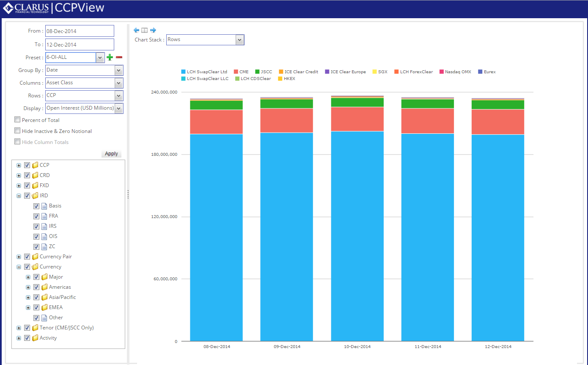This screenshot has width=588, height=365.
Task: Uncheck the Activity checkbox
Action: pos(27,338)
